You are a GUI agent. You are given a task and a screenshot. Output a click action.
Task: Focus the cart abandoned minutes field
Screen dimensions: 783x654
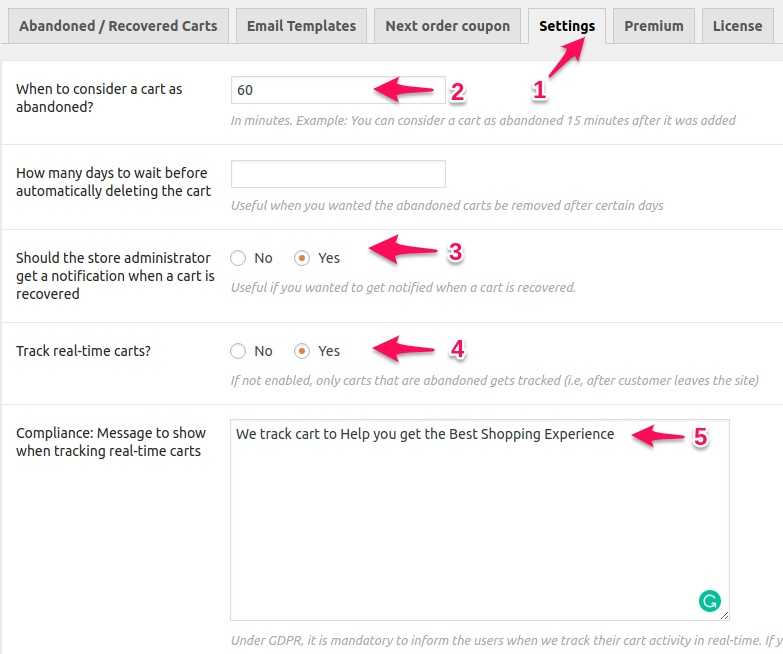[338, 90]
